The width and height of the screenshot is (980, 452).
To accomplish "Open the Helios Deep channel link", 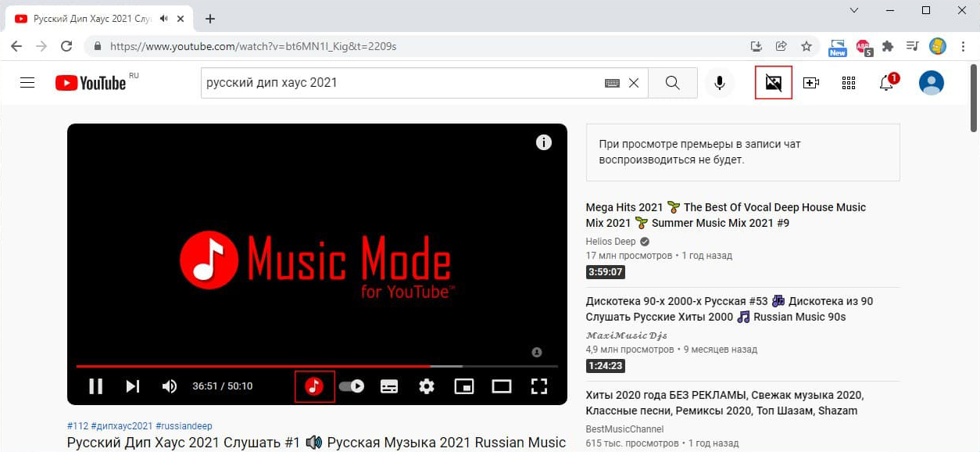I will click(610, 242).
